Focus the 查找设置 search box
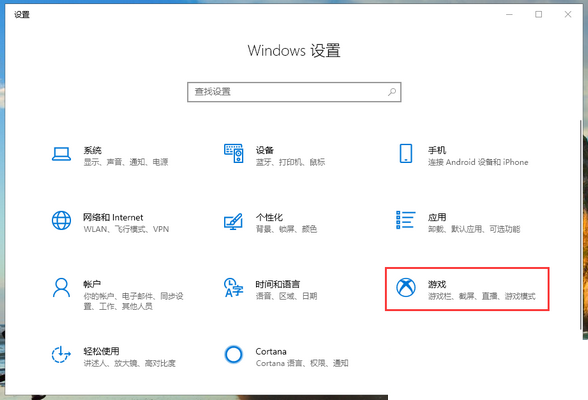Image resolution: width=588 pixels, height=400 pixels. 294,92
